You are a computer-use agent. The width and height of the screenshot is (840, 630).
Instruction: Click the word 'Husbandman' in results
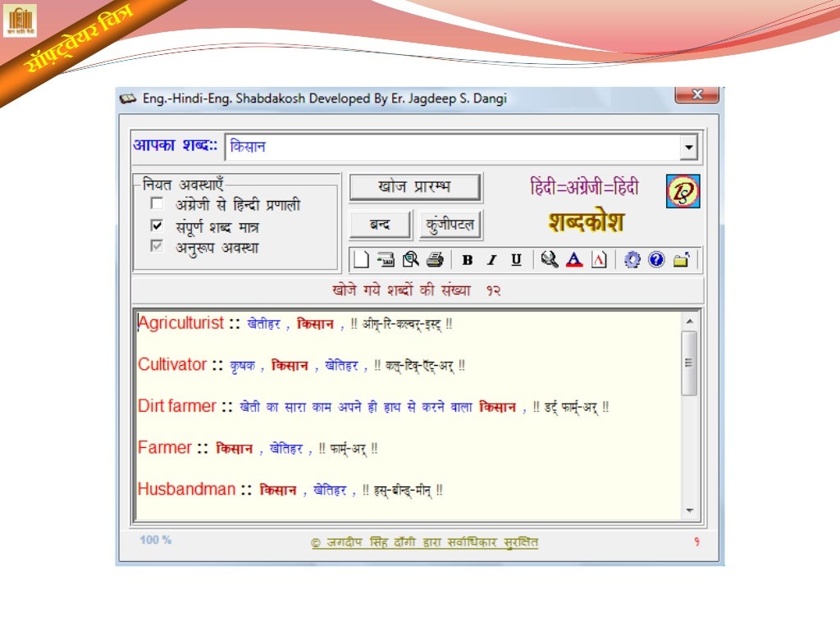186,489
